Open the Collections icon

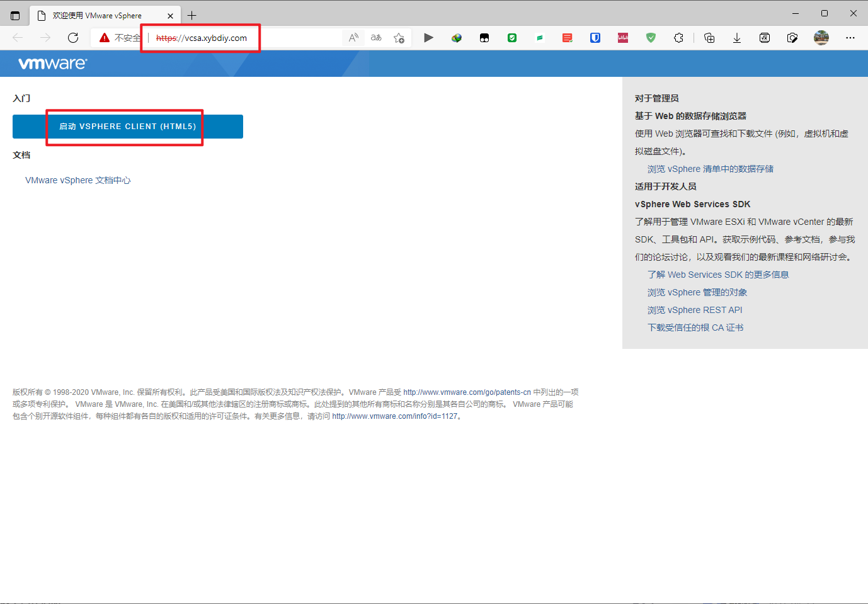(x=709, y=38)
